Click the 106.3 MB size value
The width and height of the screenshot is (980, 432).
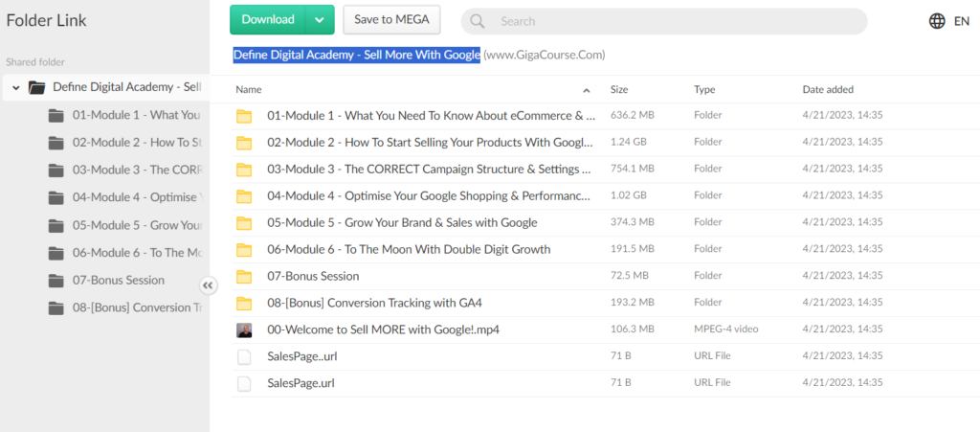(x=632, y=329)
